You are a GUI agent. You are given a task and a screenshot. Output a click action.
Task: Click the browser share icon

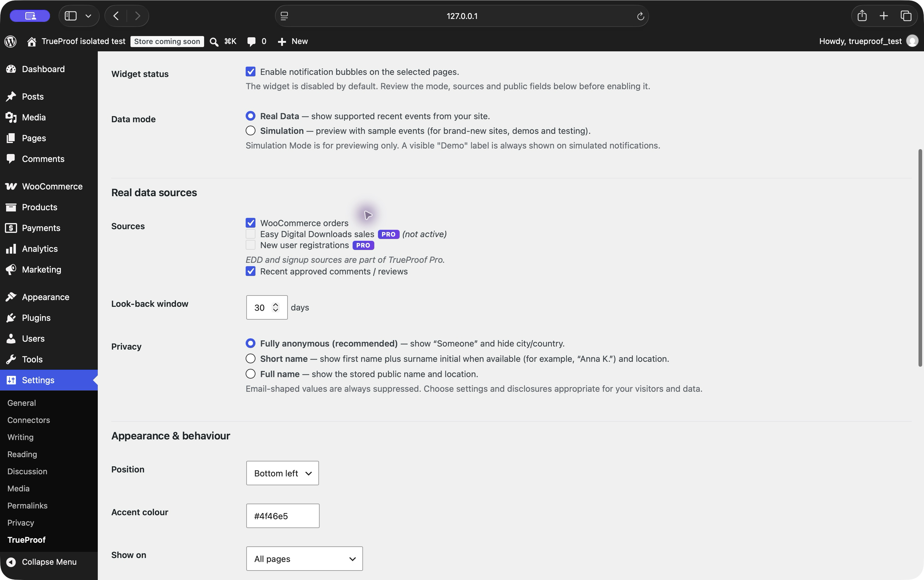pyautogui.click(x=862, y=16)
